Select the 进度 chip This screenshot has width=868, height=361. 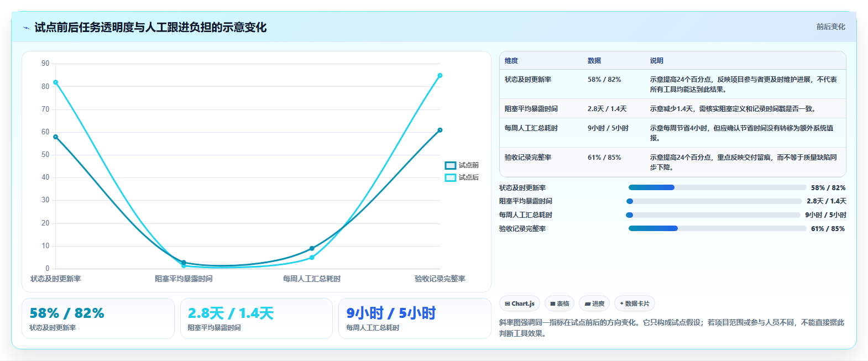tap(594, 304)
